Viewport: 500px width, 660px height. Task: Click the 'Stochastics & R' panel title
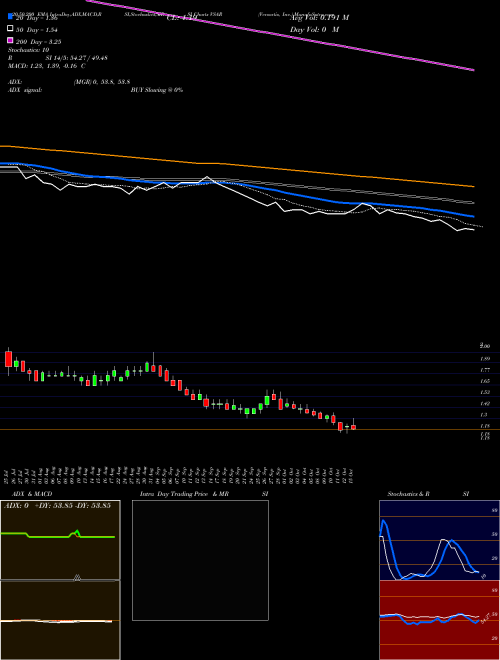[409, 494]
